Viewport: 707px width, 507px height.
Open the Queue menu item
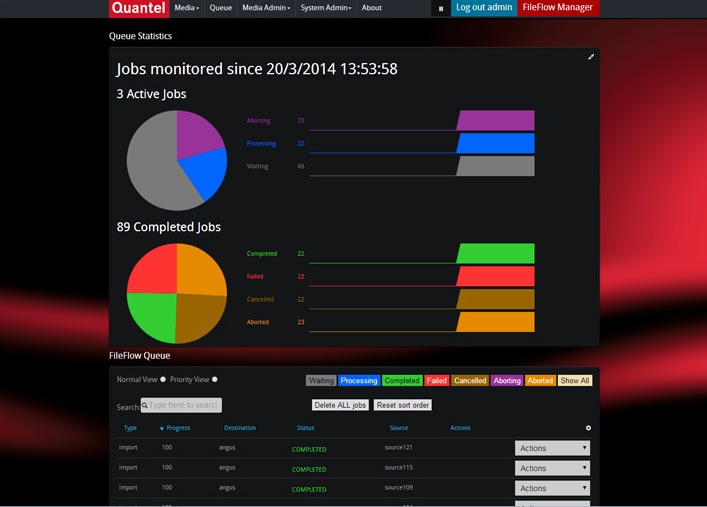coord(221,8)
